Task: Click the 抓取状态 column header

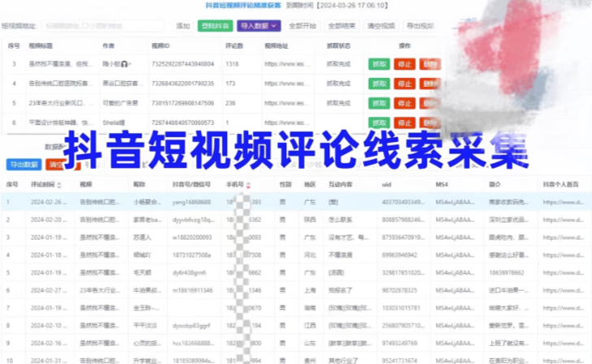Action: (x=338, y=46)
